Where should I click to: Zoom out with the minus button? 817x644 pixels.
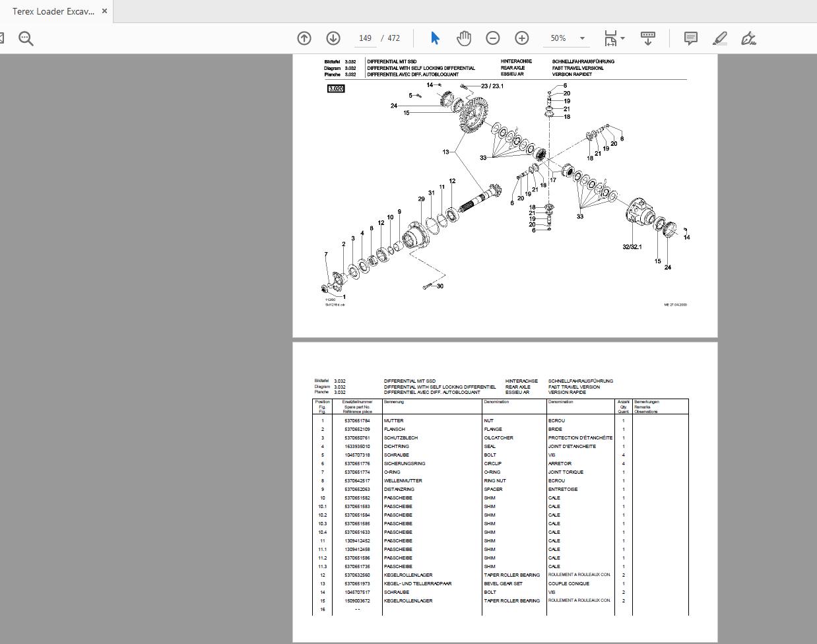(492, 38)
